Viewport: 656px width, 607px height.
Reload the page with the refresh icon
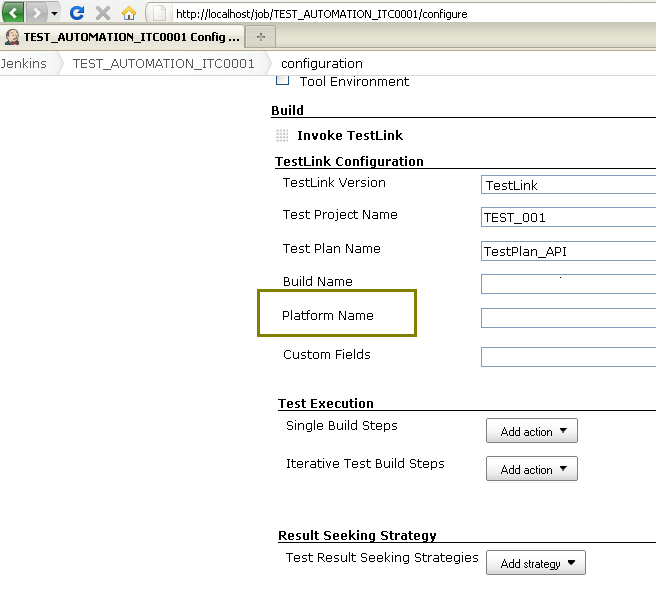pos(77,14)
